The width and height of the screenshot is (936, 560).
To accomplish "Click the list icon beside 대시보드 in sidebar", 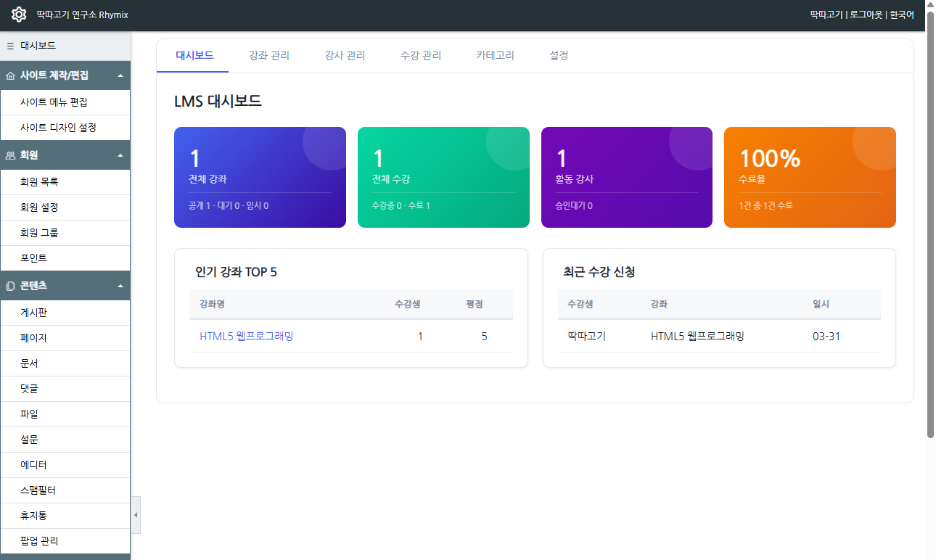I will (9, 46).
